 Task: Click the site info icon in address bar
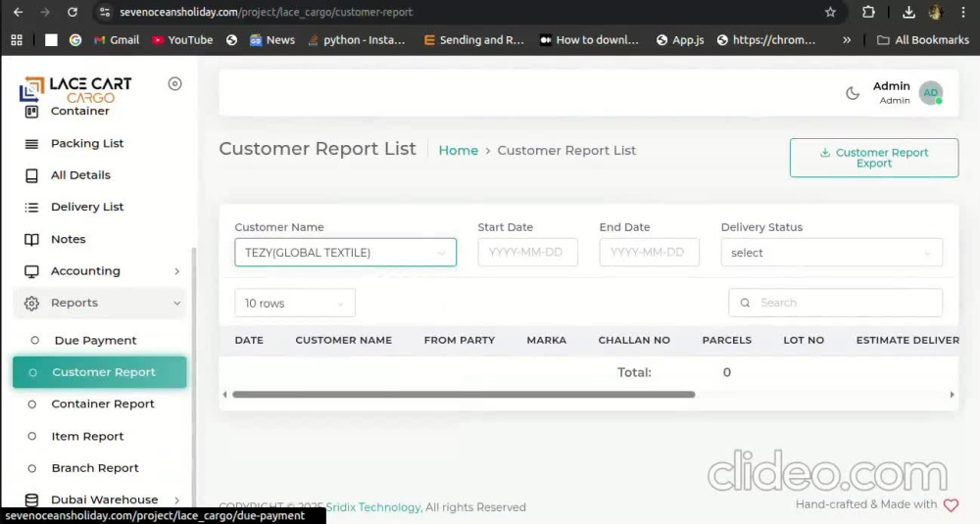[105, 12]
